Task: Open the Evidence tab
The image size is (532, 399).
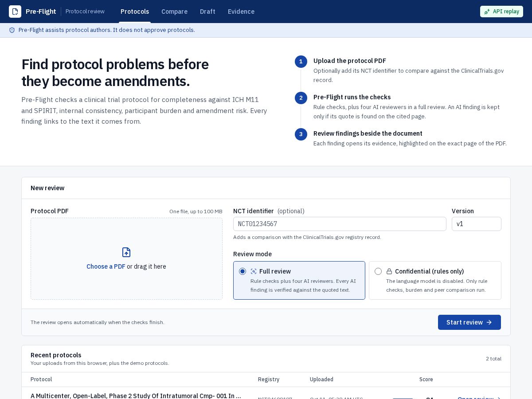Action: click(x=241, y=12)
